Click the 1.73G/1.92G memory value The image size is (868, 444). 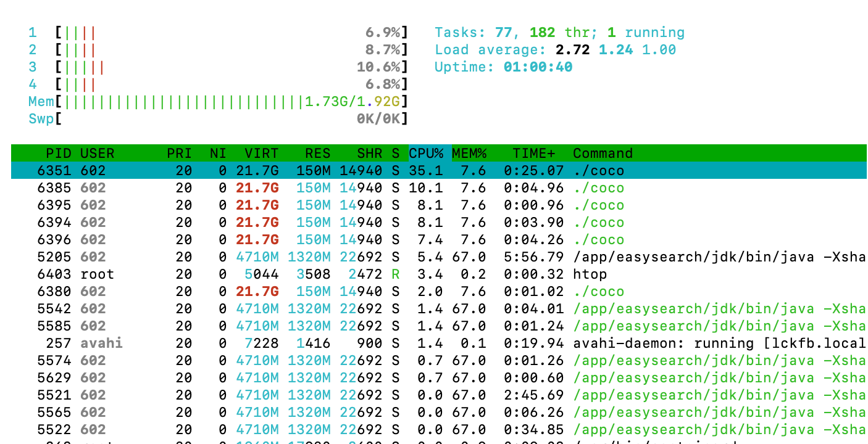pyautogui.click(x=353, y=101)
